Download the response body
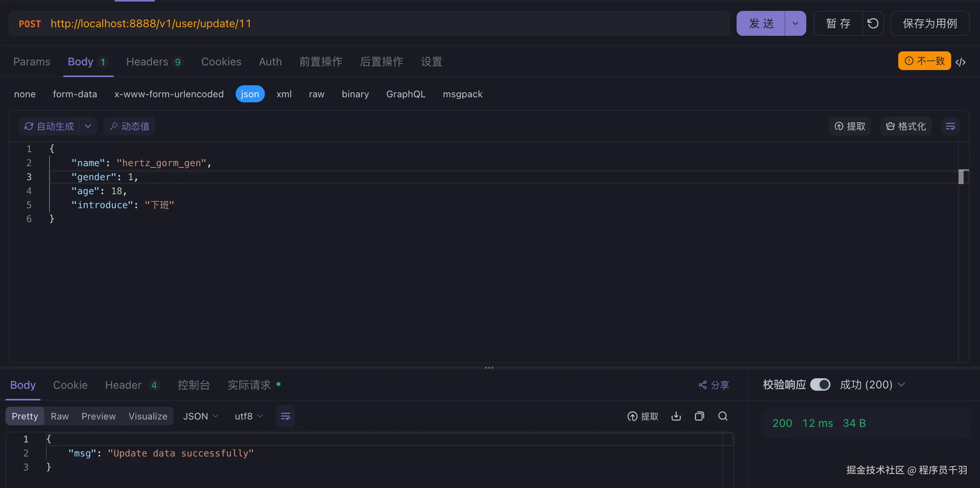Viewport: 980px width, 488px height. click(x=676, y=416)
